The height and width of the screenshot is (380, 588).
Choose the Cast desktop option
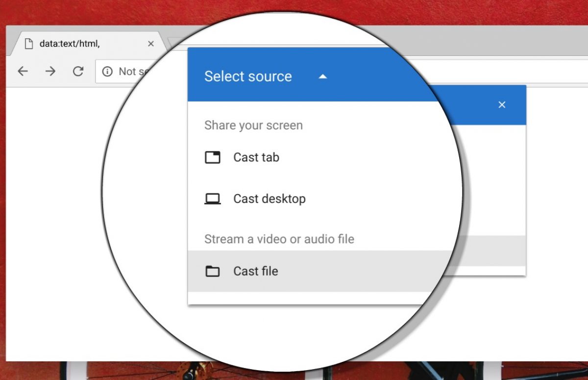click(269, 199)
